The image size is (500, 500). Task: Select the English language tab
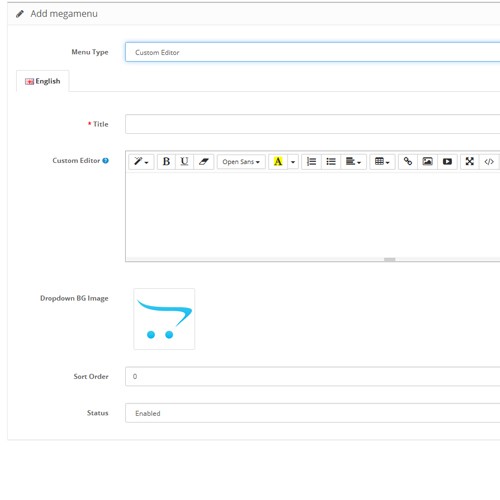point(43,81)
